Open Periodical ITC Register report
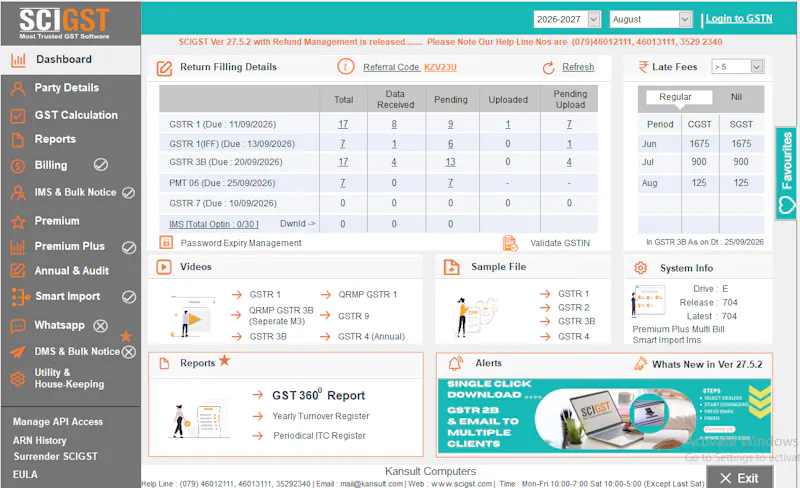Image resolution: width=800 pixels, height=488 pixels. (319, 435)
